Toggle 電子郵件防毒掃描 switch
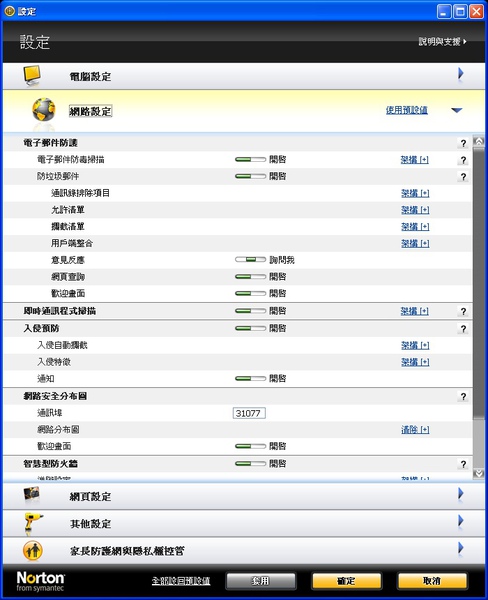Screen dimensions: 488x600 click(x=250, y=159)
